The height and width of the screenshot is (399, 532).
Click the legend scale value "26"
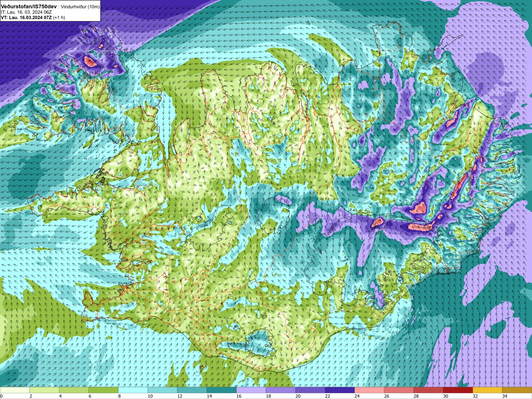[386, 396]
